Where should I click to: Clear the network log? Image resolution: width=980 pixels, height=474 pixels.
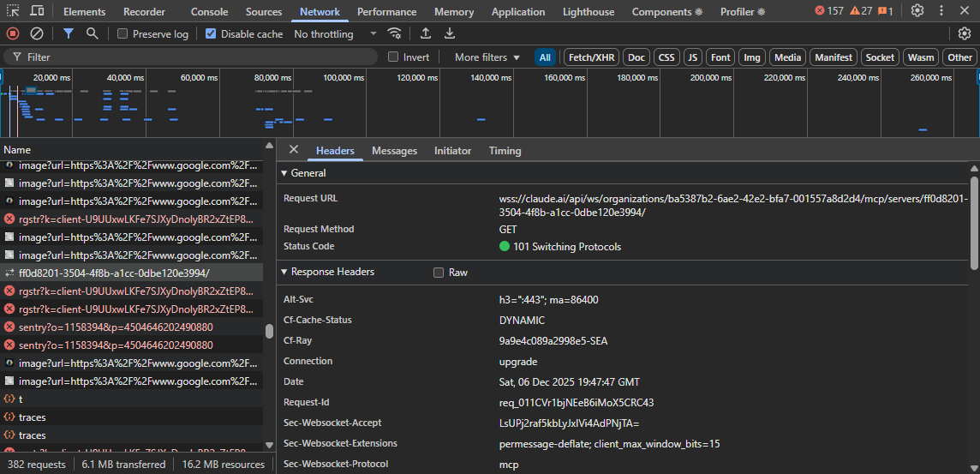click(x=37, y=33)
